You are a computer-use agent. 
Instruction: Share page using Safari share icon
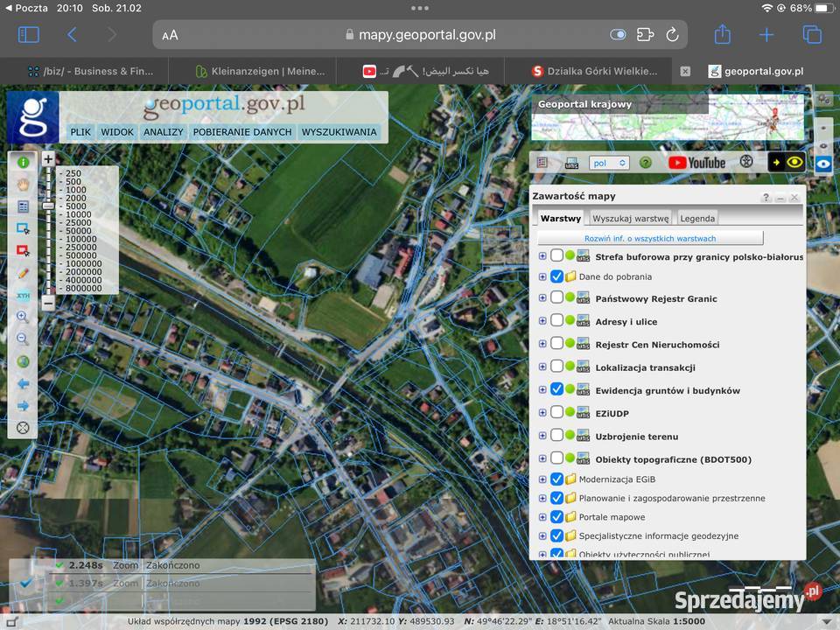point(722,35)
